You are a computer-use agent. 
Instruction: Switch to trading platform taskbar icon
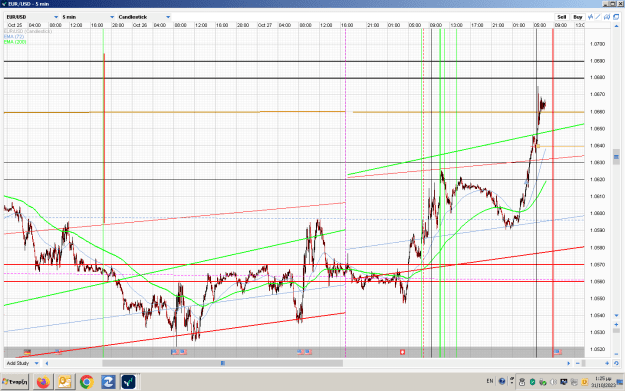(x=129, y=382)
